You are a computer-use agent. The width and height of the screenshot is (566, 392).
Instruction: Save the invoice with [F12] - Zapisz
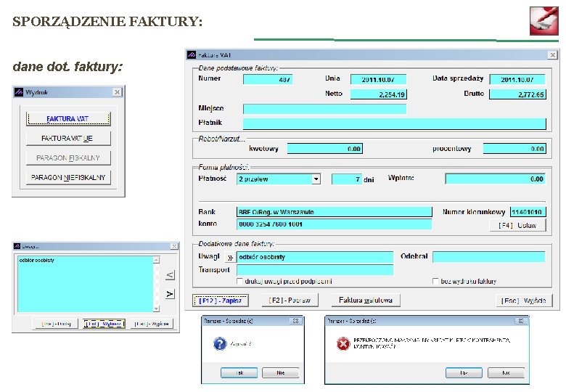click(220, 301)
